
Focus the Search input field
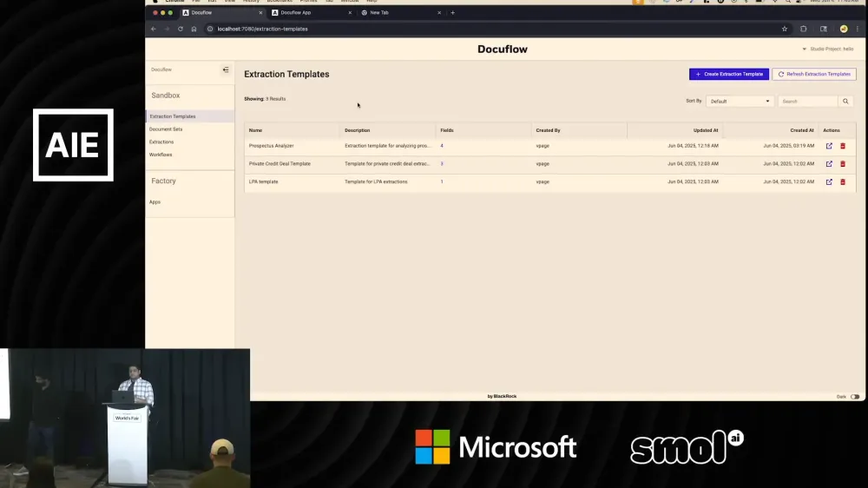pyautogui.click(x=807, y=102)
